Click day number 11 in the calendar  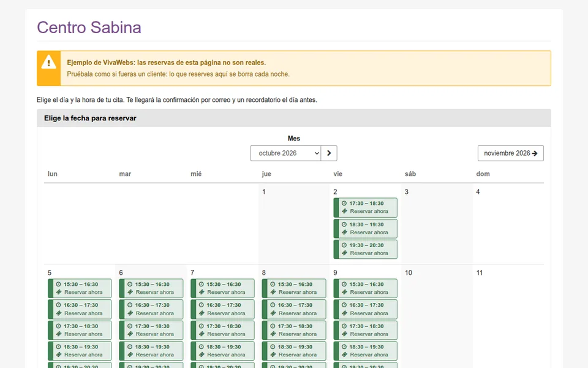[x=480, y=272]
